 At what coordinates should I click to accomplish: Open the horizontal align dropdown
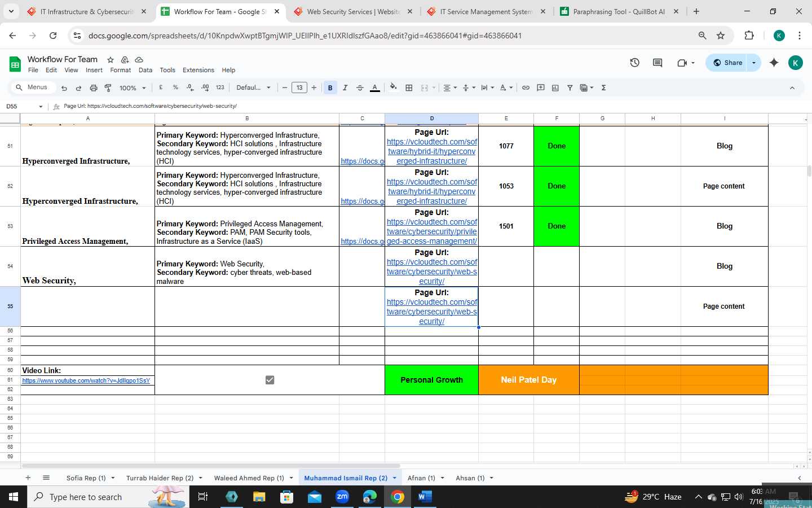(x=450, y=87)
